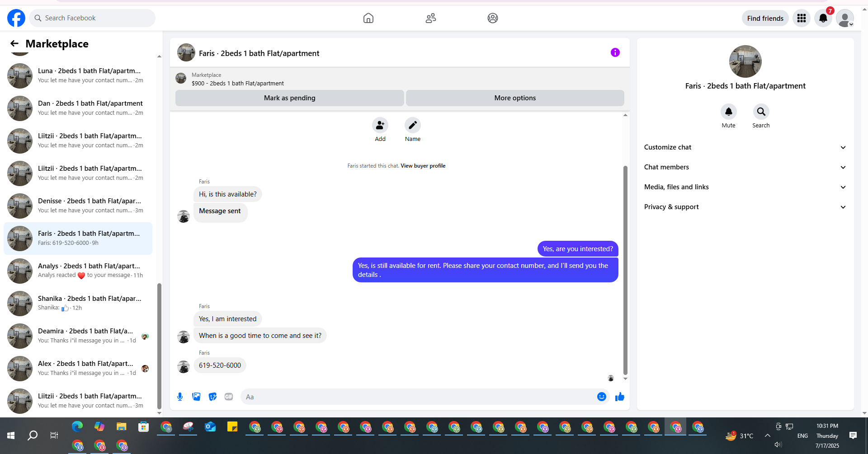Open the sticker picker icon
868x454 pixels.
click(x=212, y=397)
